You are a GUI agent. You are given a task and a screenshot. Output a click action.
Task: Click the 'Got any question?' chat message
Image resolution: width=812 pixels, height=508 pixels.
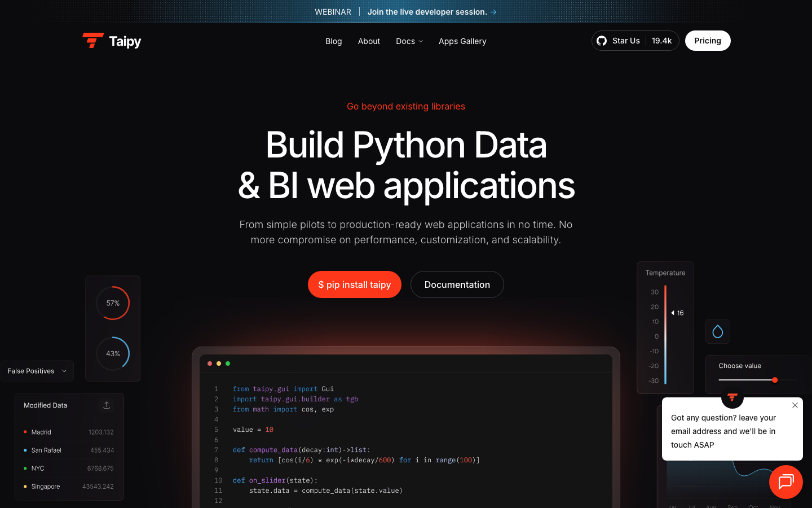point(723,431)
